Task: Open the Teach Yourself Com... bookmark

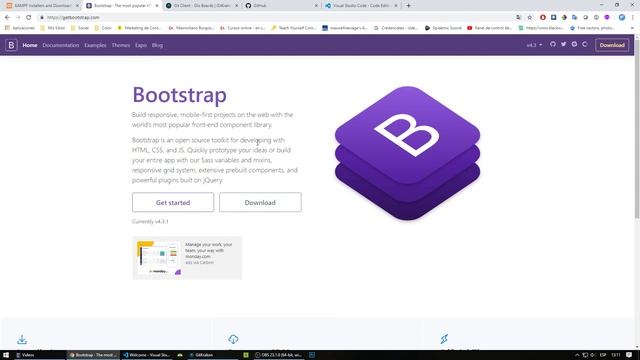Action: [293, 28]
